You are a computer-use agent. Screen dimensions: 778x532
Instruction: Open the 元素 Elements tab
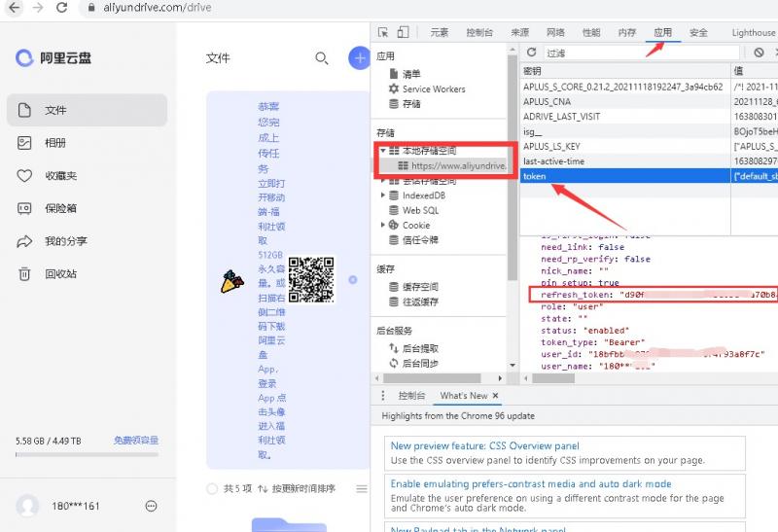point(440,33)
